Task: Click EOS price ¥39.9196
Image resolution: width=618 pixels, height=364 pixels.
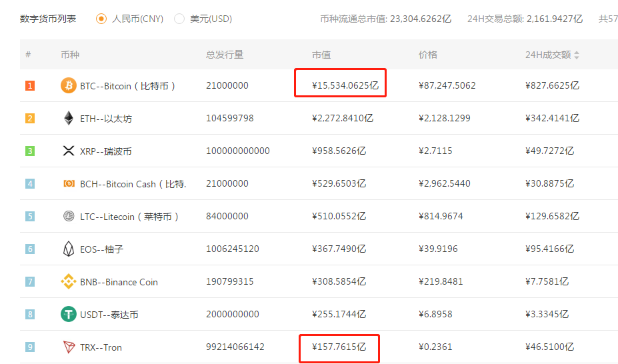Action: (x=438, y=249)
